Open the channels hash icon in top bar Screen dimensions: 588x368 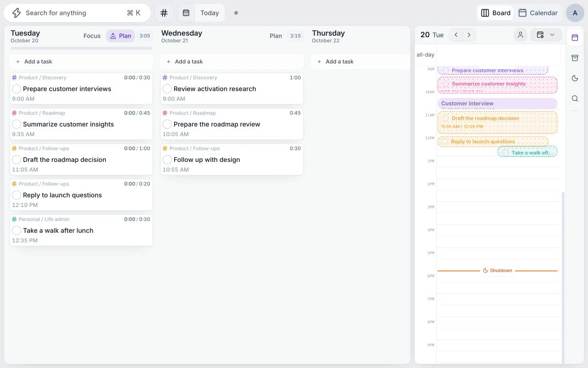(x=164, y=13)
